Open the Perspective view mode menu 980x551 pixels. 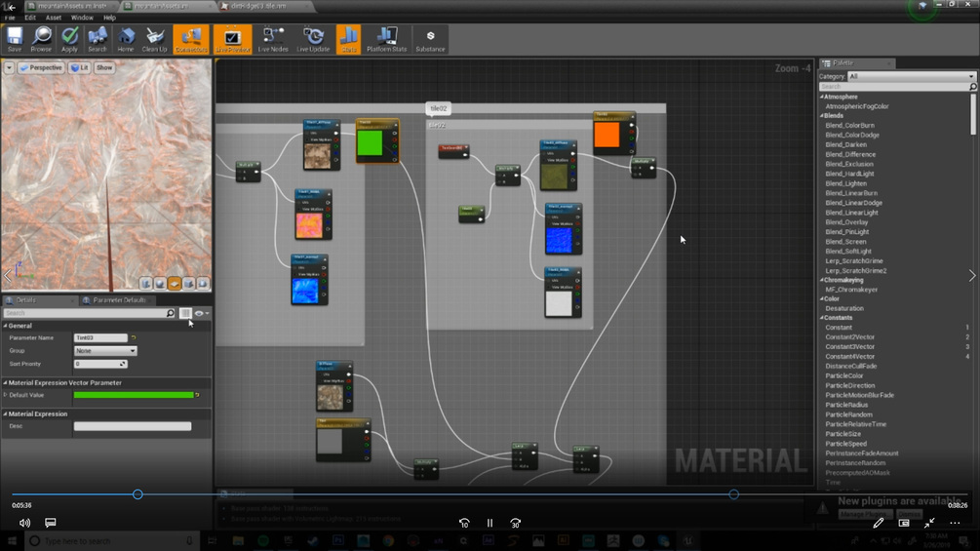click(x=41, y=67)
